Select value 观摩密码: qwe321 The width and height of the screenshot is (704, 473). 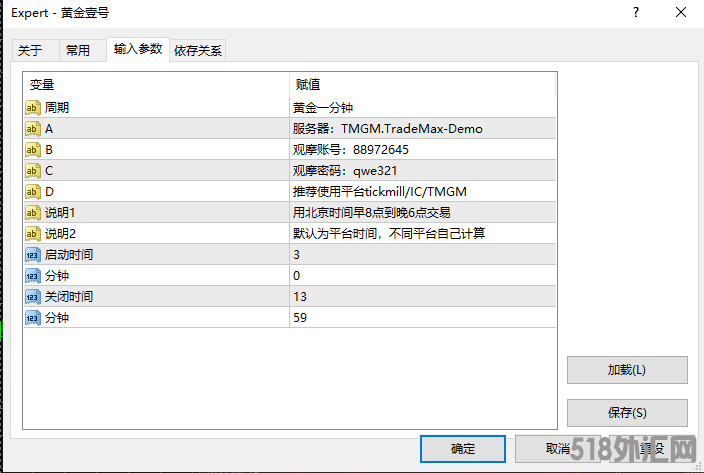pyautogui.click(x=345, y=171)
